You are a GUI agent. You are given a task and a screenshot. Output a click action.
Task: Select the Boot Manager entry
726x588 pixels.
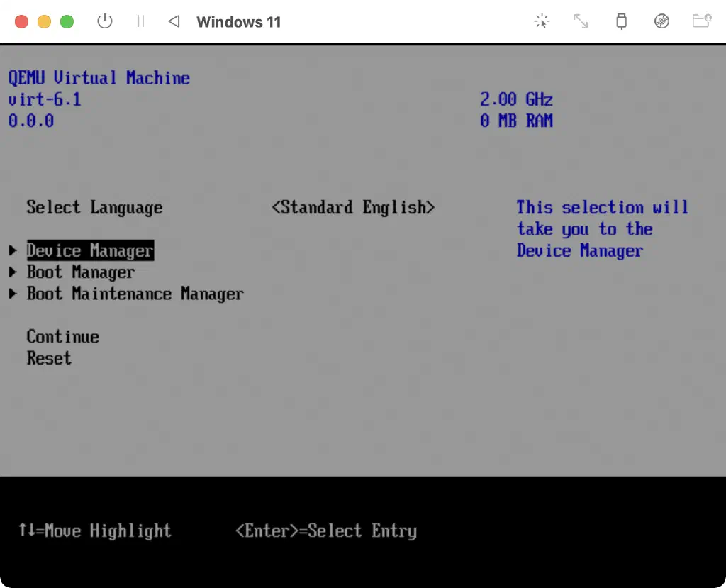(x=80, y=272)
